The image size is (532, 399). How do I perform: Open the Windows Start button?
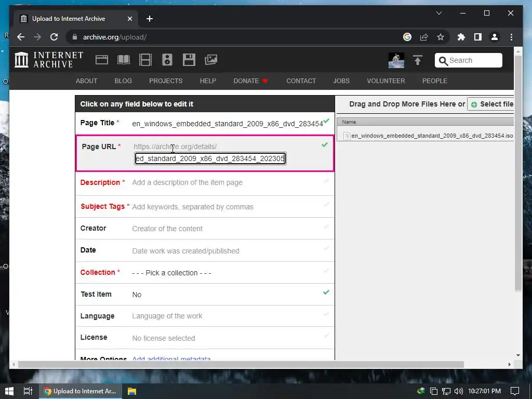[9, 391]
